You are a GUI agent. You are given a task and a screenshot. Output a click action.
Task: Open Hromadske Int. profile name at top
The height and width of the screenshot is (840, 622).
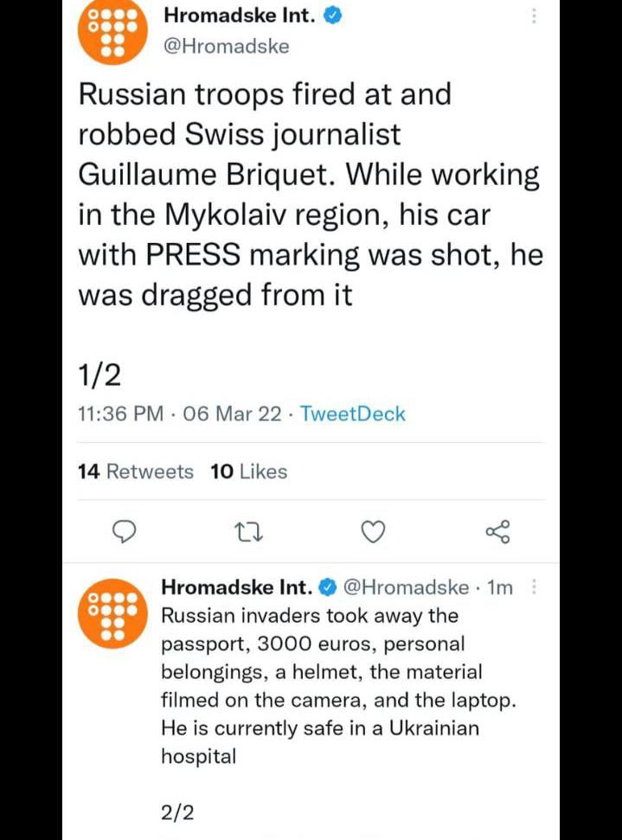tap(239, 16)
